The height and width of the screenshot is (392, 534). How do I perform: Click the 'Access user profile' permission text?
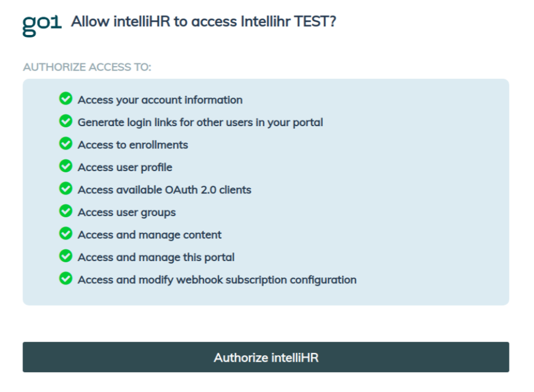[x=125, y=168]
